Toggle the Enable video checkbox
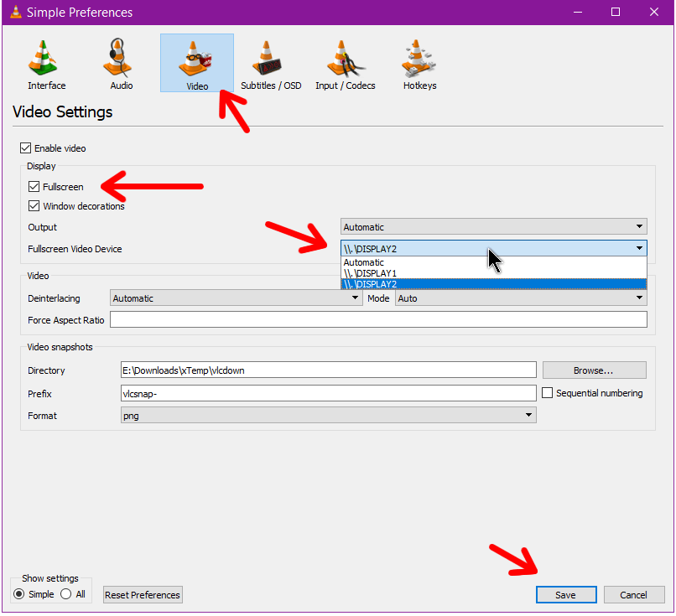 (25, 148)
